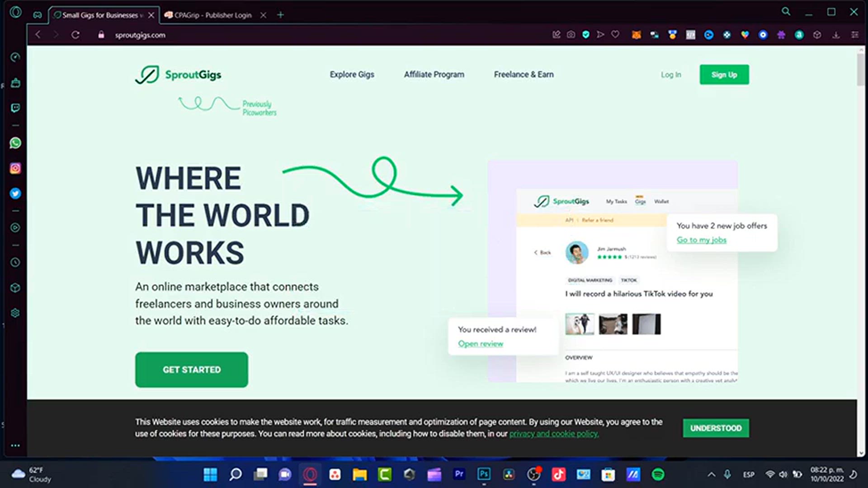Click the GX Corner gamepad icon
Viewport: 868px width, 488px height.
pyautogui.click(x=38, y=15)
